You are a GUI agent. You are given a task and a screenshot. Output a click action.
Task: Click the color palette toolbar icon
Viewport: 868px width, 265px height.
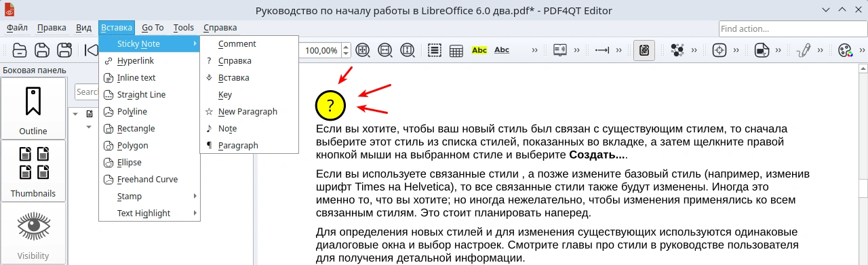[x=845, y=50]
